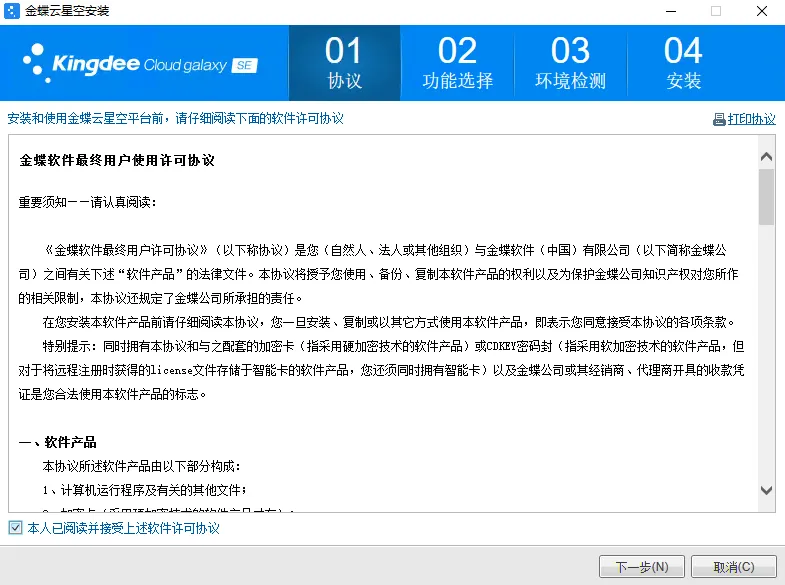Image resolution: width=785 pixels, height=585 pixels.
Task: Click the Kingdee Cloud galaxy logo
Action: (140, 64)
